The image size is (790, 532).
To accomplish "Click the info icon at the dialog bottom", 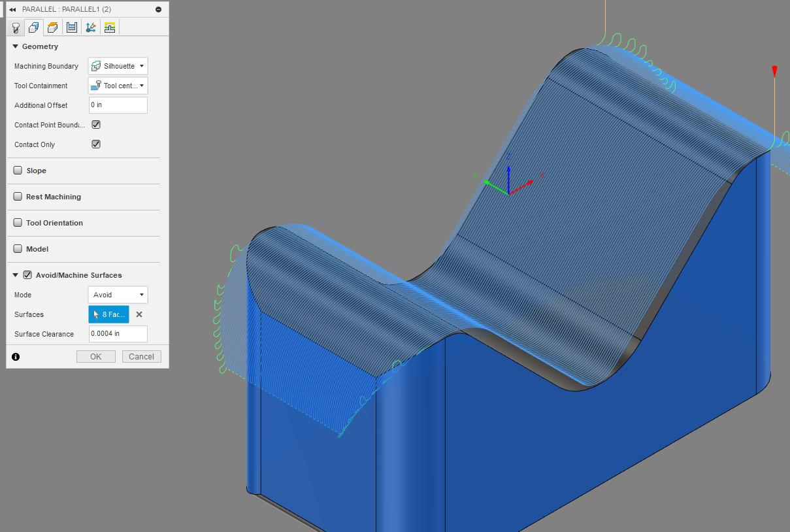I will click(16, 356).
